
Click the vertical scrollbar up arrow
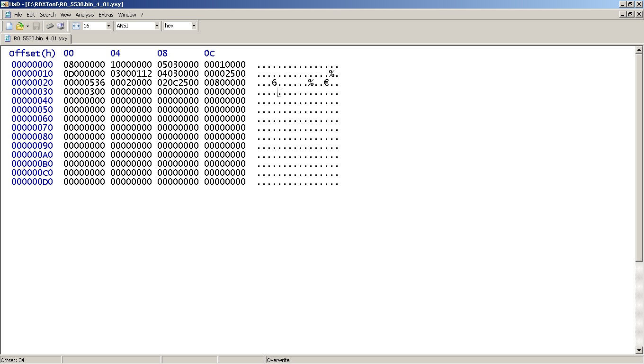click(x=639, y=50)
